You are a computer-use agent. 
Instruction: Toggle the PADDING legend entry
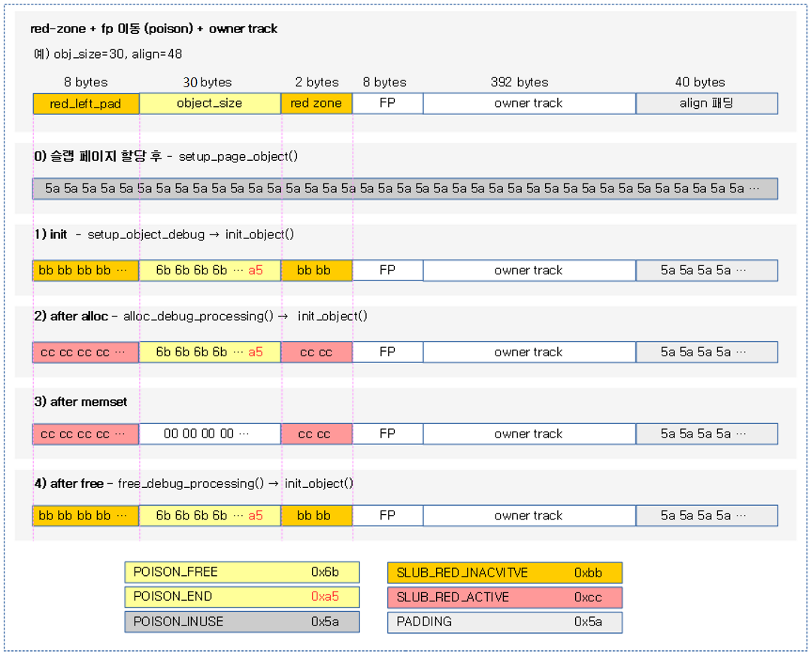[x=504, y=622]
